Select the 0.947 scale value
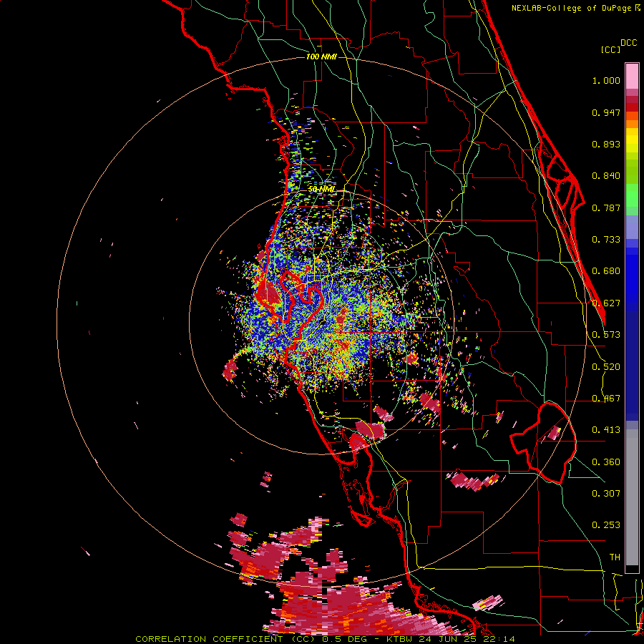Screen dimensions: 644x644 [606, 112]
